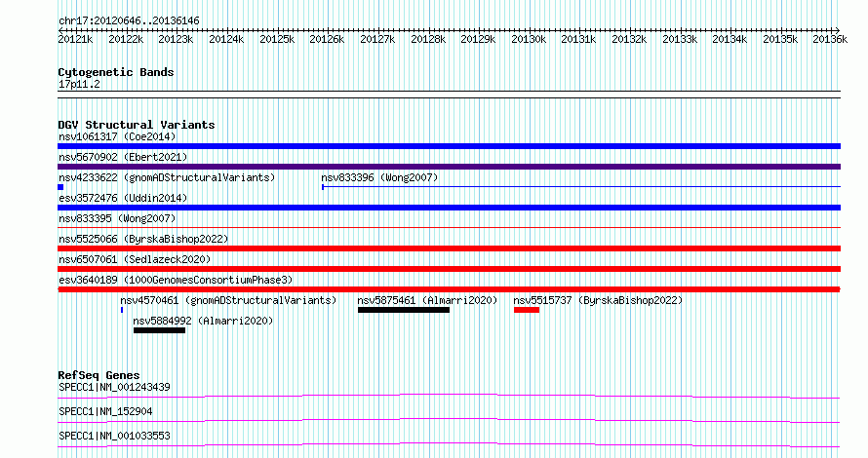
Task: Click the nsv1061317 (Coe2014) variant label
Action: click(x=117, y=136)
